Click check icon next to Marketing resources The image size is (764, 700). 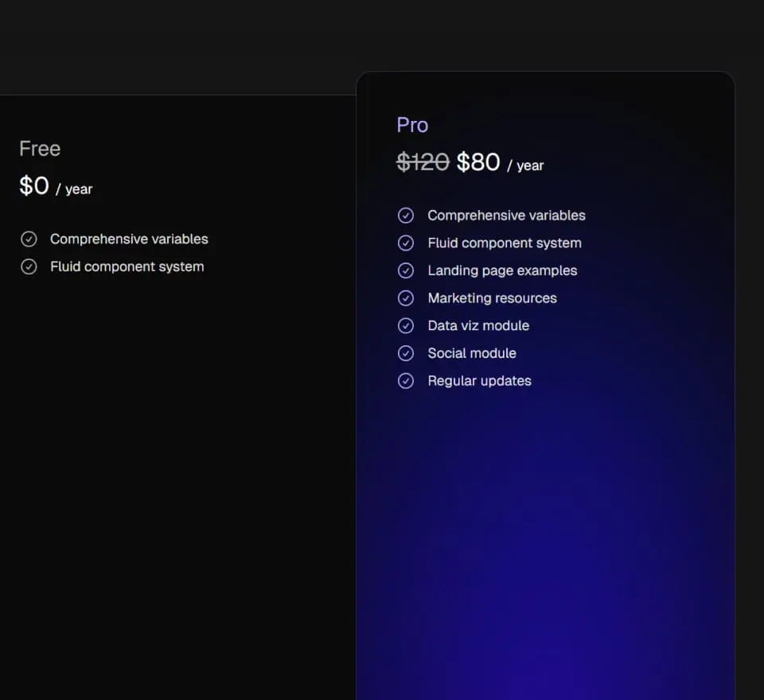[406, 298]
